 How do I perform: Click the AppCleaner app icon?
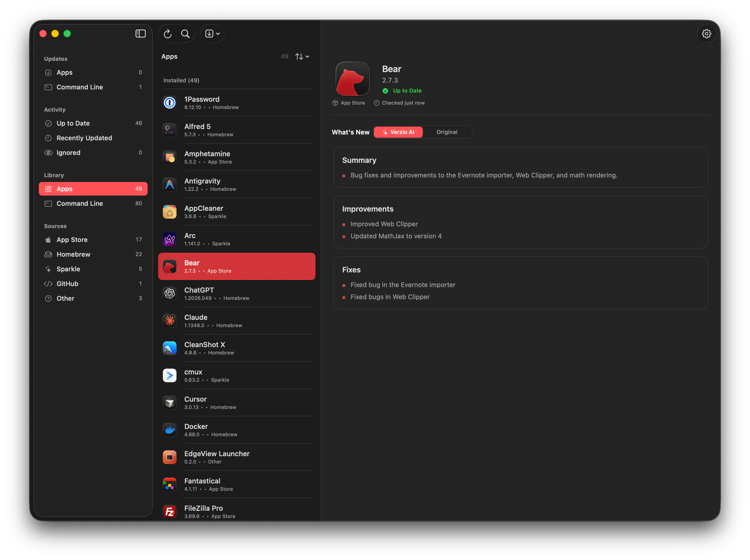point(169,212)
